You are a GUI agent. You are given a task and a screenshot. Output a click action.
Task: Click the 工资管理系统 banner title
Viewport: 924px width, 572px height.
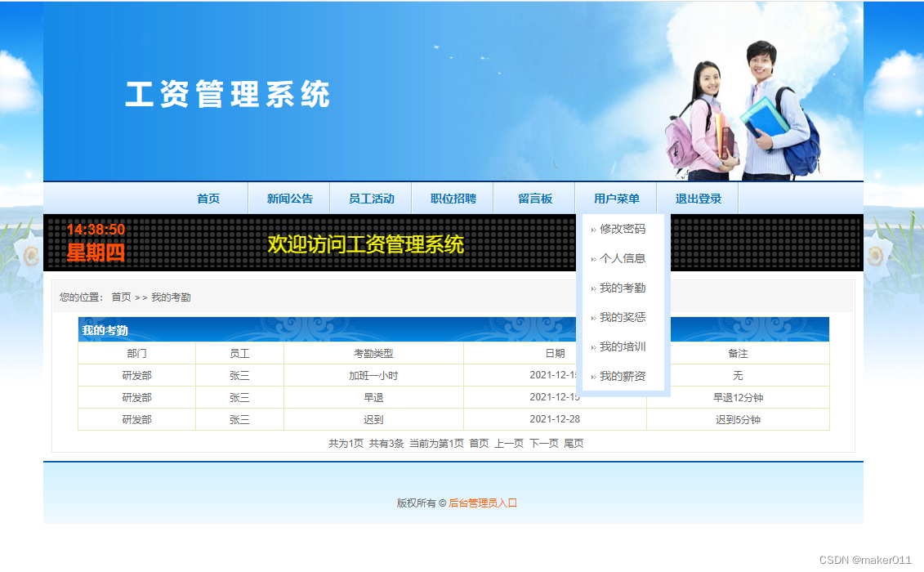point(227,94)
